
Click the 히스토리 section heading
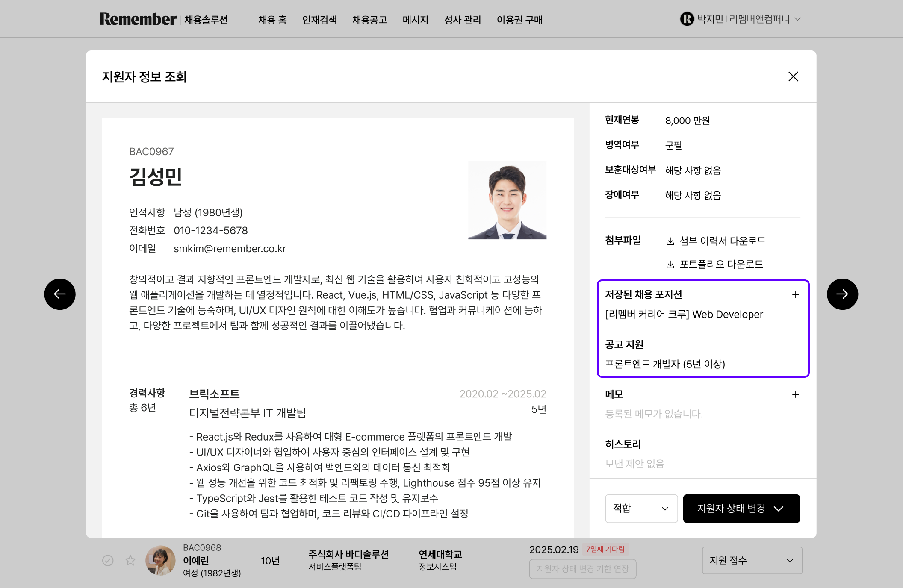(623, 444)
